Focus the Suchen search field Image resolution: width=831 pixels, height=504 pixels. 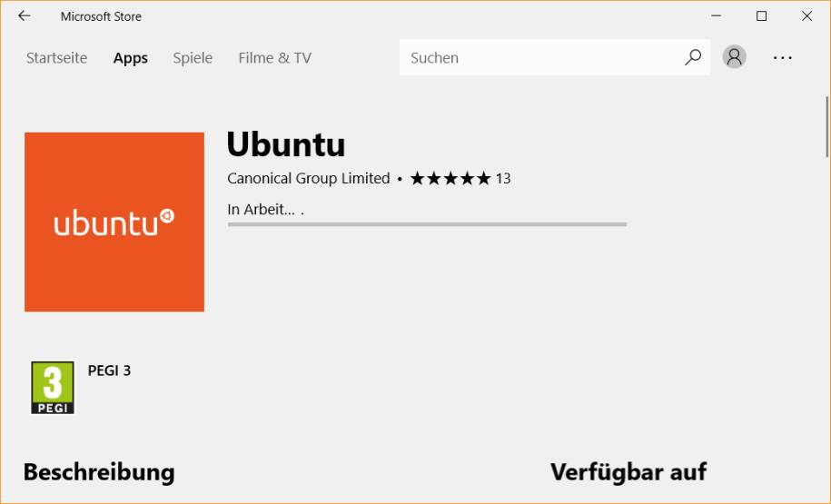(540, 57)
